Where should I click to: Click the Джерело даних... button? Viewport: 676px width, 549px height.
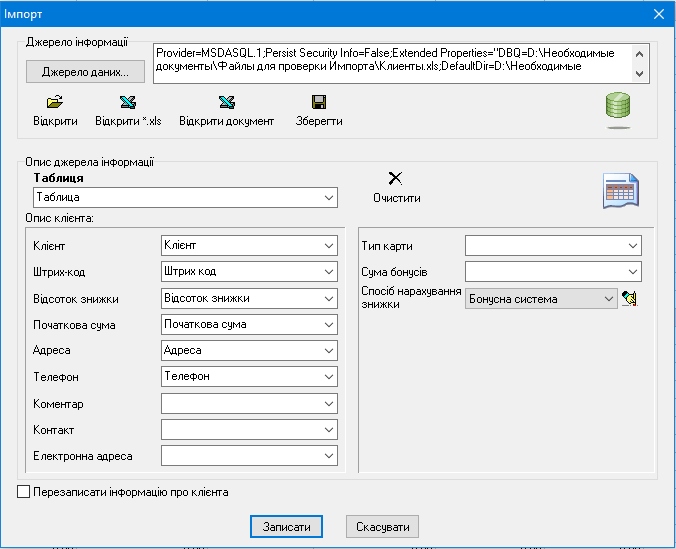pyautogui.click(x=85, y=72)
